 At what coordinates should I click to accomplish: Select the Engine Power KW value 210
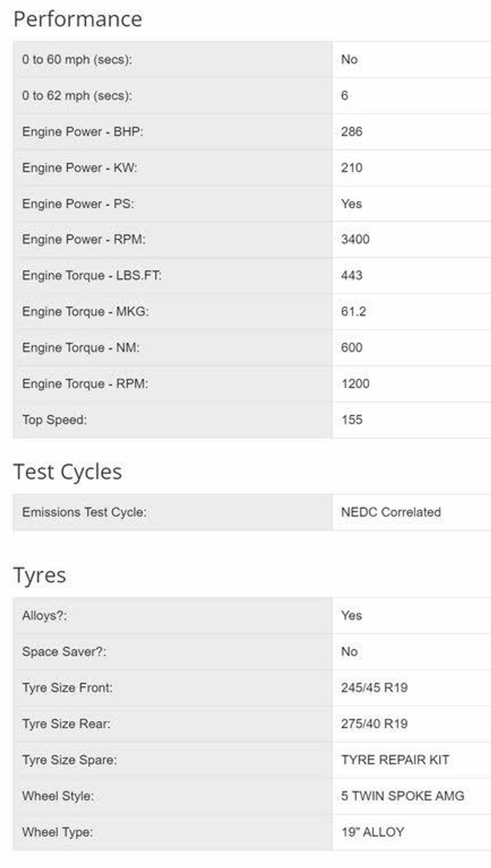pos(352,168)
